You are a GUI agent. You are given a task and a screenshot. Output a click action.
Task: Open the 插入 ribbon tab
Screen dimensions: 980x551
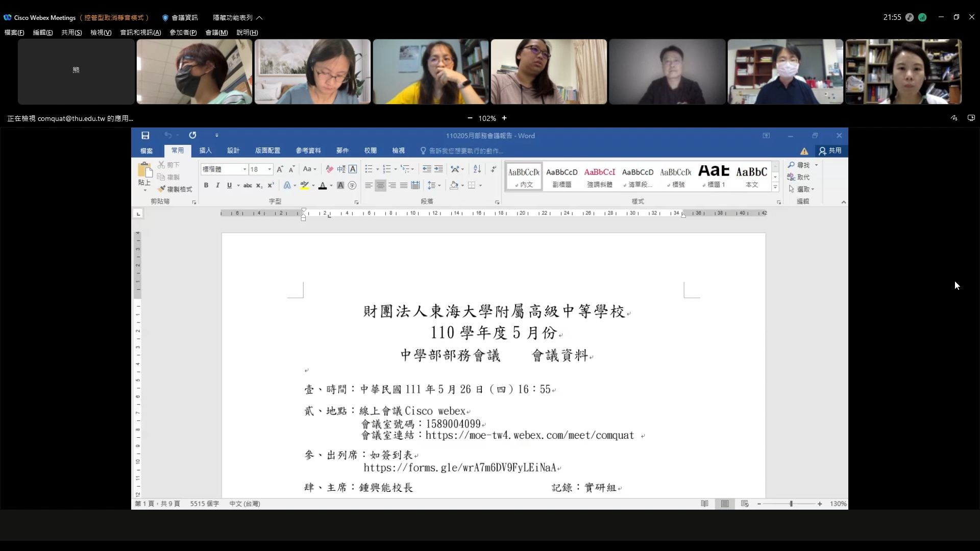pos(205,151)
